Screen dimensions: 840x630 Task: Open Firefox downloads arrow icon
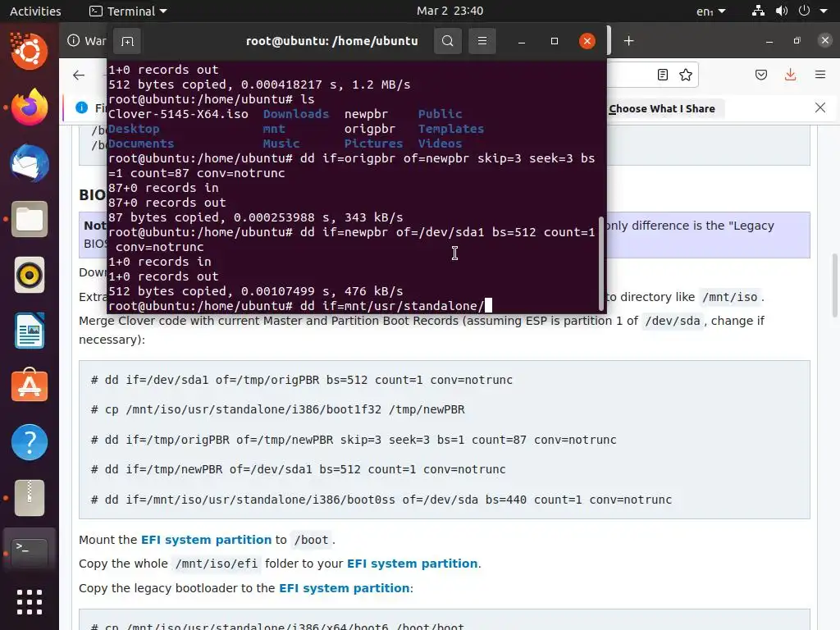click(x=790, y=75)
